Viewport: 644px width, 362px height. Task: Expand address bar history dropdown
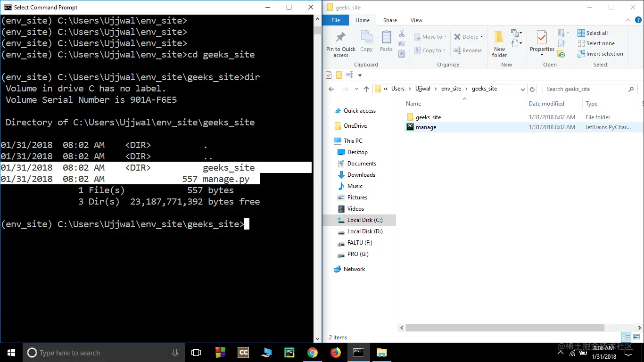pyautogui.click(x=522, y=89)
